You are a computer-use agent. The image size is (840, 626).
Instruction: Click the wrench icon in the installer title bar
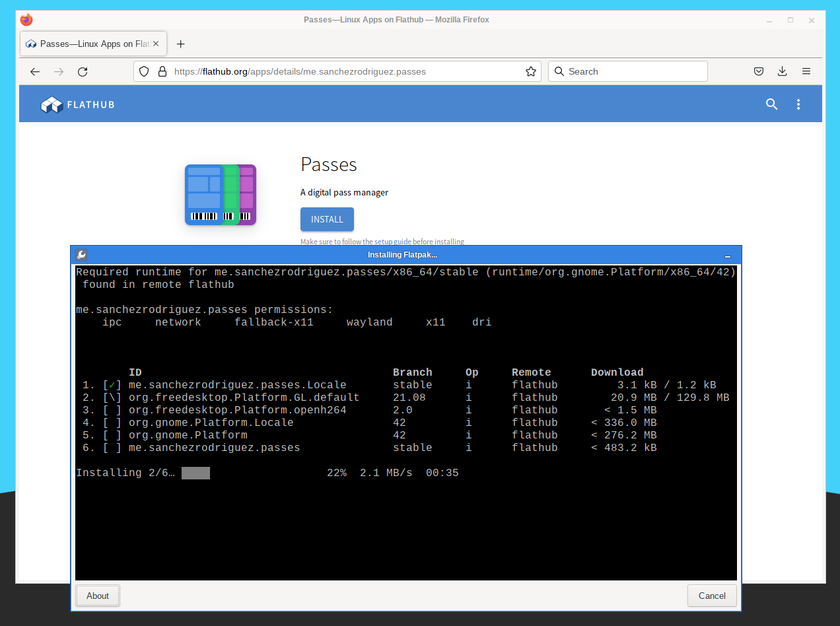click(x=81, y=255)
